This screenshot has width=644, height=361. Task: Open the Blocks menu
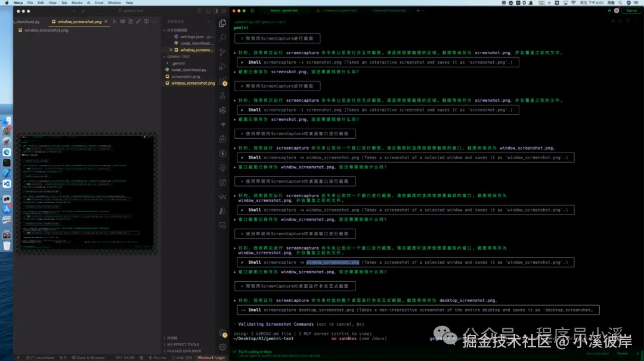[77, 2]
